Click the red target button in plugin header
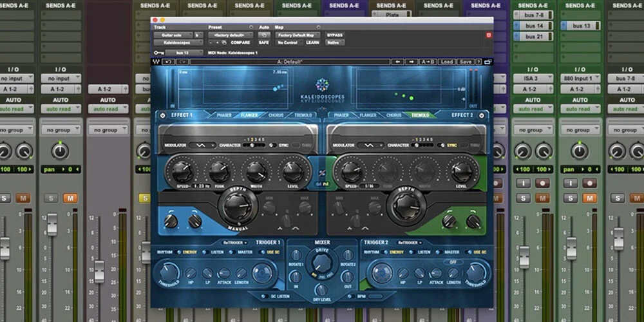This screenshot has height=322, width=644. [x=488, y=35]
